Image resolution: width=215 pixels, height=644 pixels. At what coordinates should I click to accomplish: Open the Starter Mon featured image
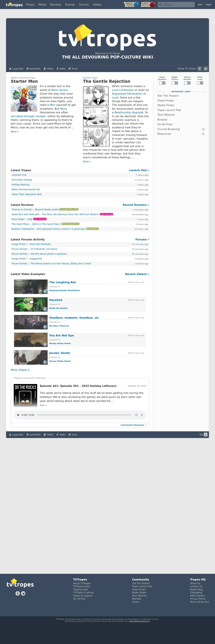pyautogui.click(x=24, y=98)
